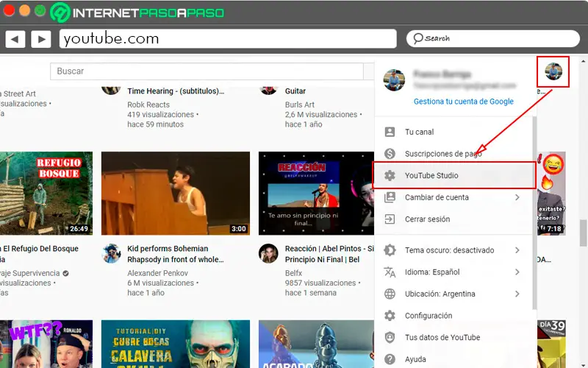Click the red close window button
This screenshot has height=368, width=588.
click(x=9, y=10)
